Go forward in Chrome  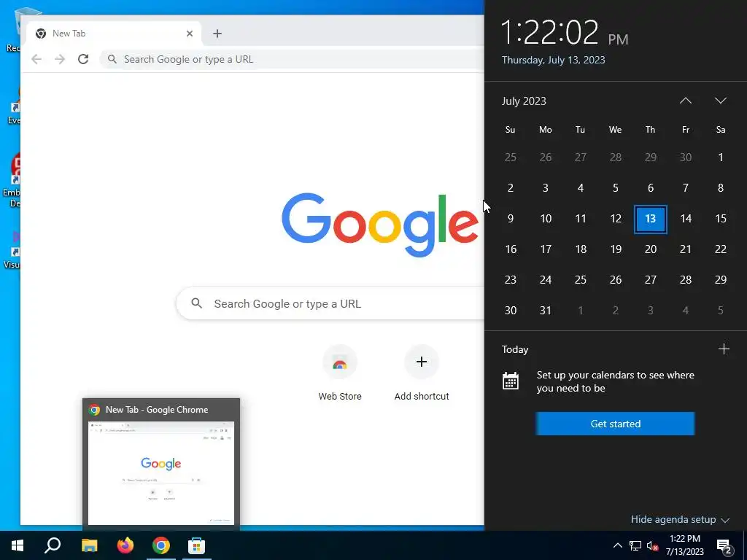[60, 59]
